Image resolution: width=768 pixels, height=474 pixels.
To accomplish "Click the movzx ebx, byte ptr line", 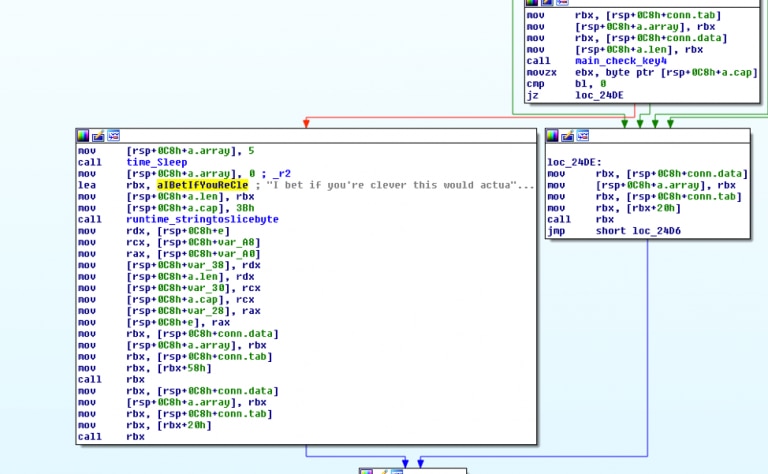I will 642,72.
